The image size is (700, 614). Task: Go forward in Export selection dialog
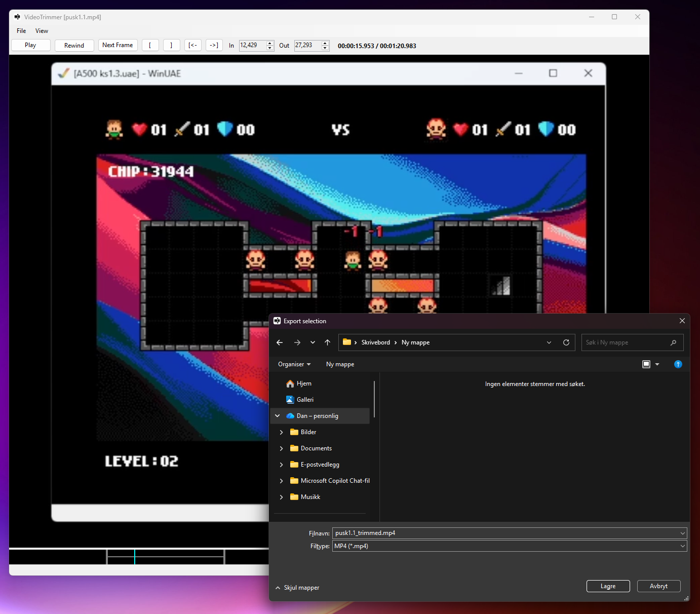point(297,342)
